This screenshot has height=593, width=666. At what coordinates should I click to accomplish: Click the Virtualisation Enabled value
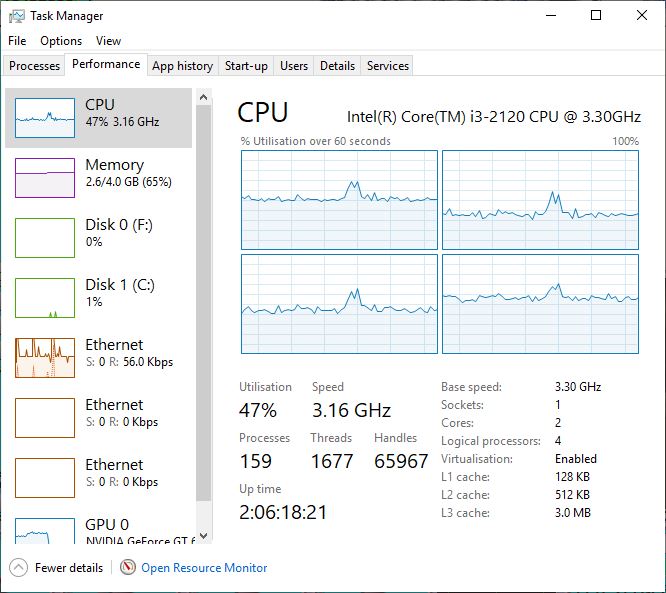576,459
